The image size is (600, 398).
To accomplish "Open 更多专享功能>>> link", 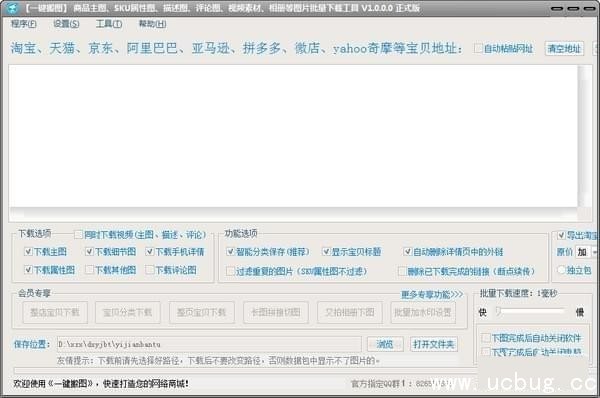I will [432, 294].
